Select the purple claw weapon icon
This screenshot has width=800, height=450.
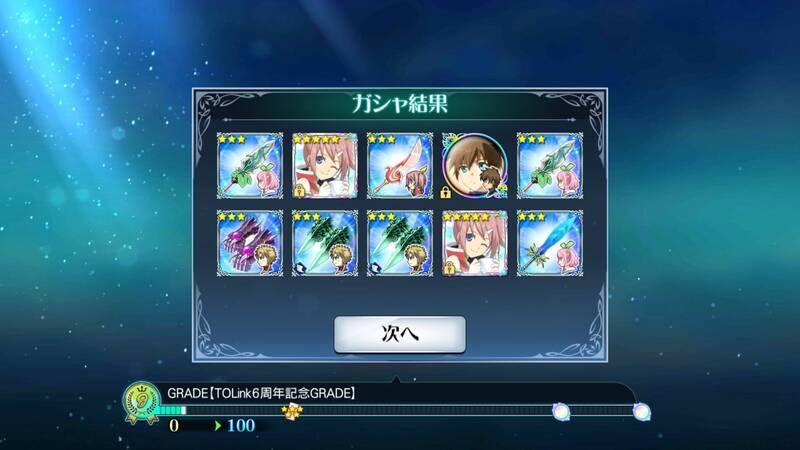tap(249, 243)
